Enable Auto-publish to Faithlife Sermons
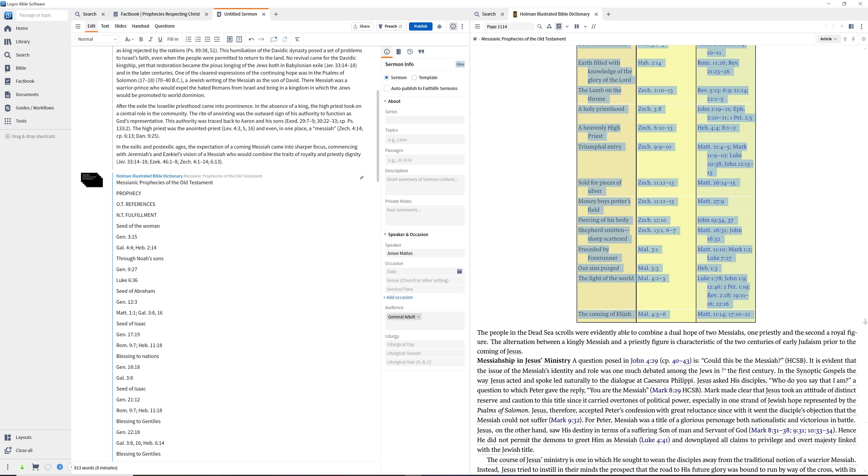 click(x=387, y=88)
